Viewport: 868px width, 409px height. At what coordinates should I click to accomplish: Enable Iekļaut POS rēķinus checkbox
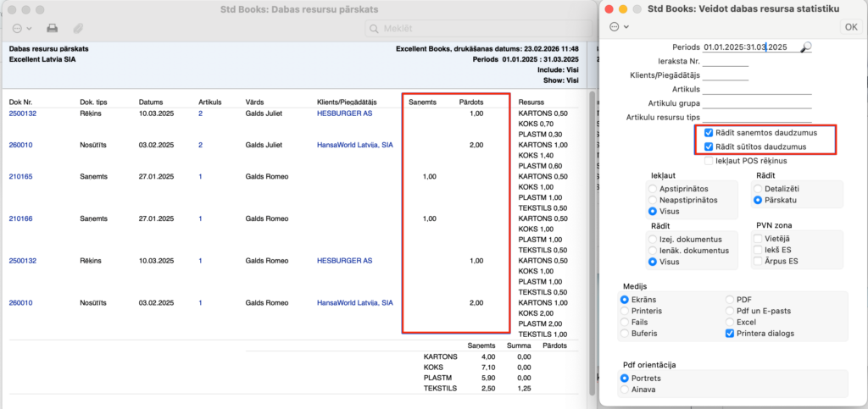pyautogui.click(x=709, y=160)
